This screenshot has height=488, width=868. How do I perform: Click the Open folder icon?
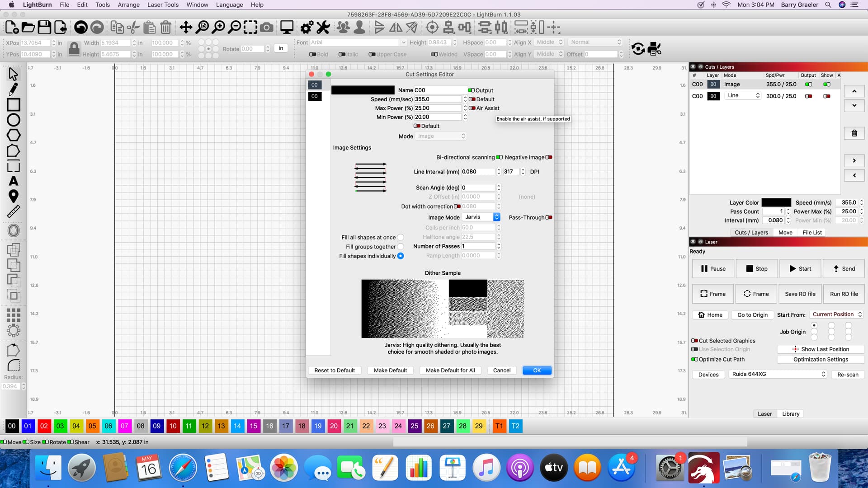tap(28, 28)
